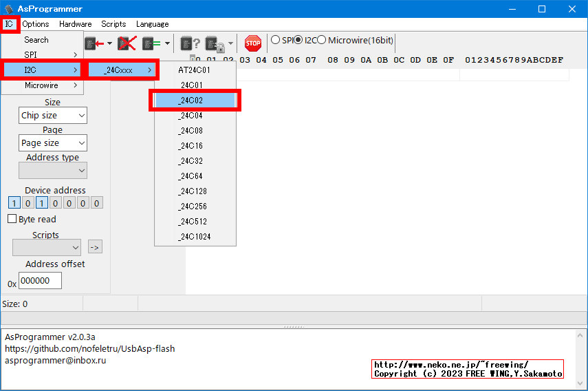Screen dimensions: 588x391
Task: Click the Address offset input field
Action: 40,281
